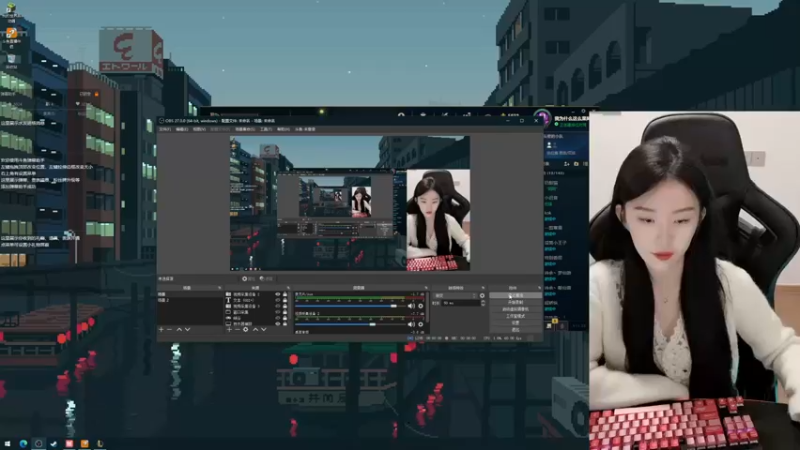Open 麦克风/Aux audio settings gear

click(420, 306)
